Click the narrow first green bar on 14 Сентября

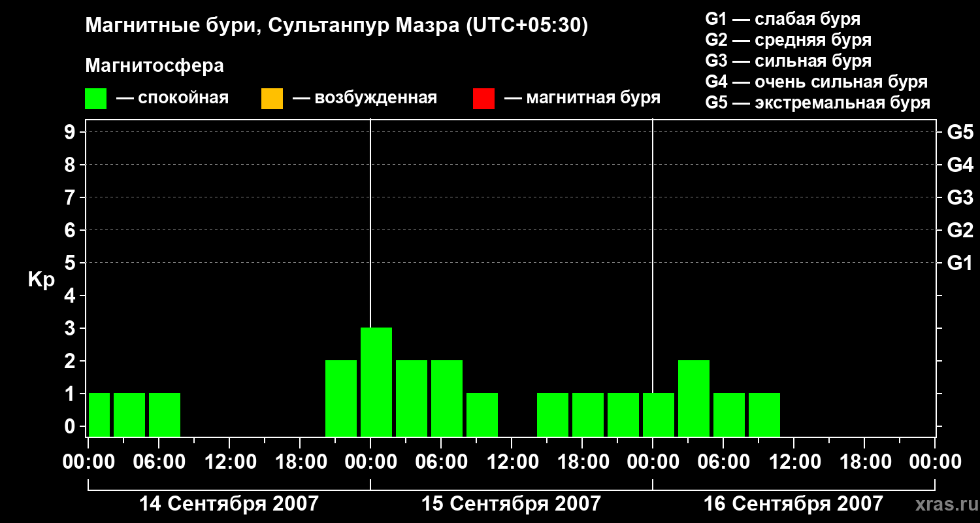pyautogui.click(x=99, y=414)
